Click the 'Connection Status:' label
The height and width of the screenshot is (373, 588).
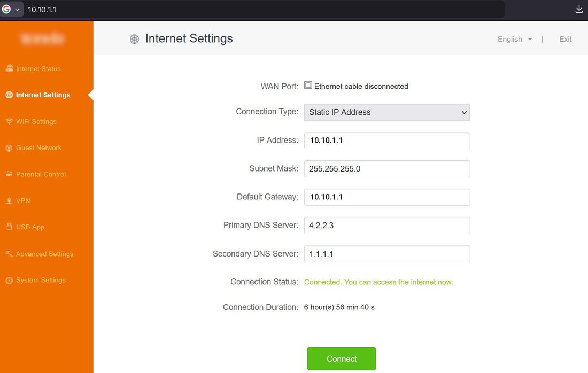pos(264,282)
